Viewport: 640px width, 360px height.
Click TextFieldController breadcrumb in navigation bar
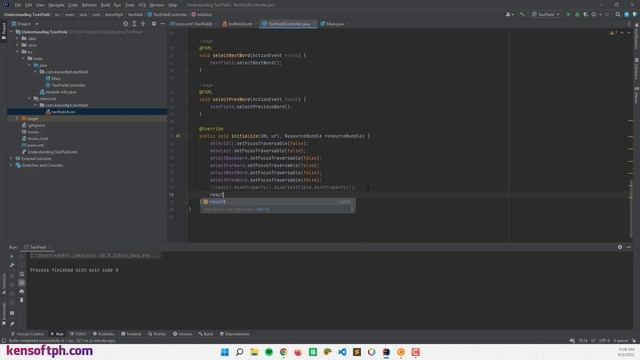tap(167, 14)
